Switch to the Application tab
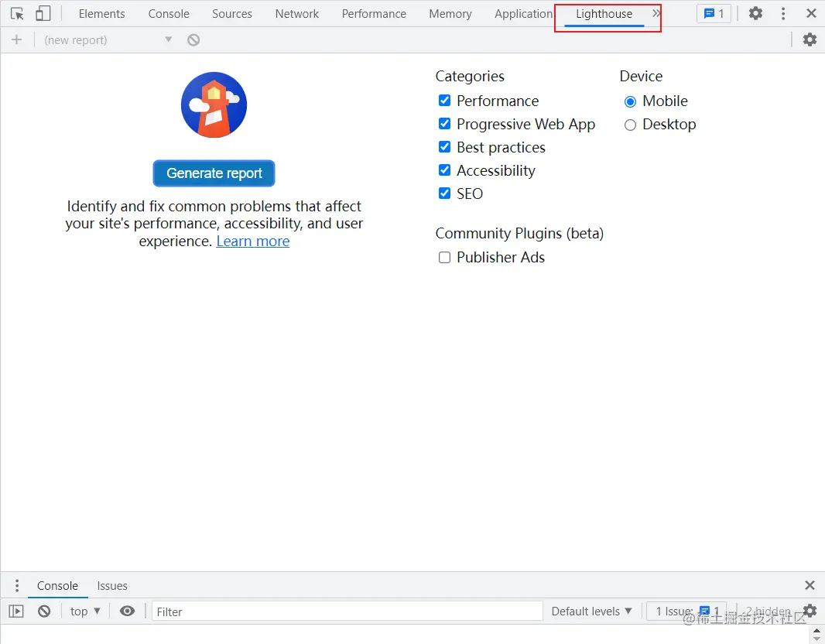The width and height of the screenshot is (825, 644). click(523, 14)
